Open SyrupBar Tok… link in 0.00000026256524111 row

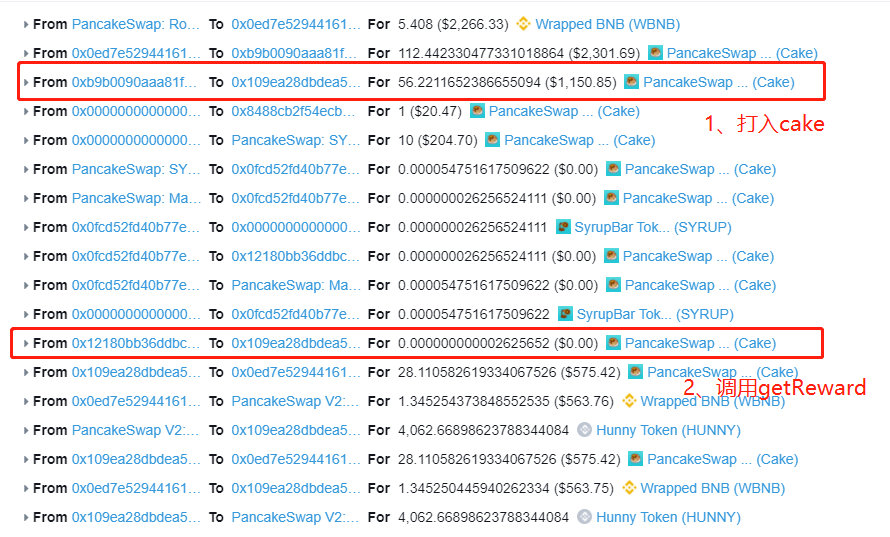(x=653, y=227)
